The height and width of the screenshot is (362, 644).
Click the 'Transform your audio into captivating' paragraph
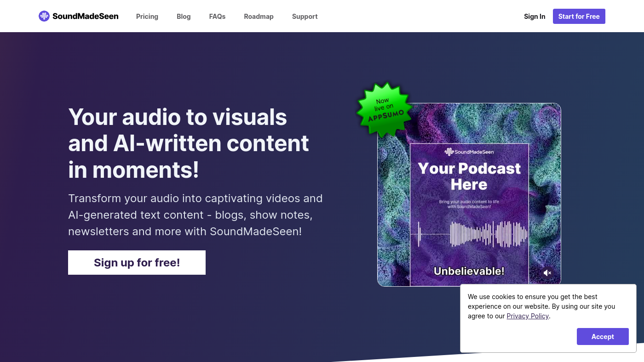(195, 215)
